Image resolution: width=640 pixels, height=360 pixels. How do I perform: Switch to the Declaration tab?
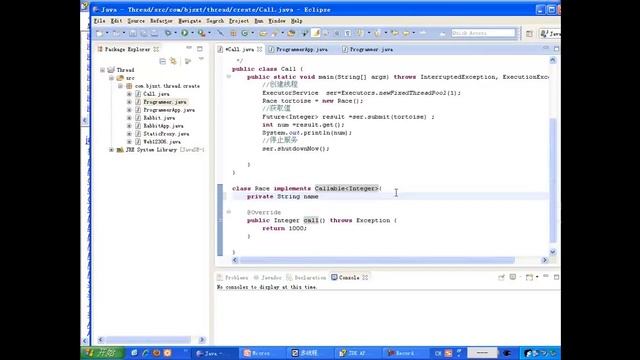(306, 278)
